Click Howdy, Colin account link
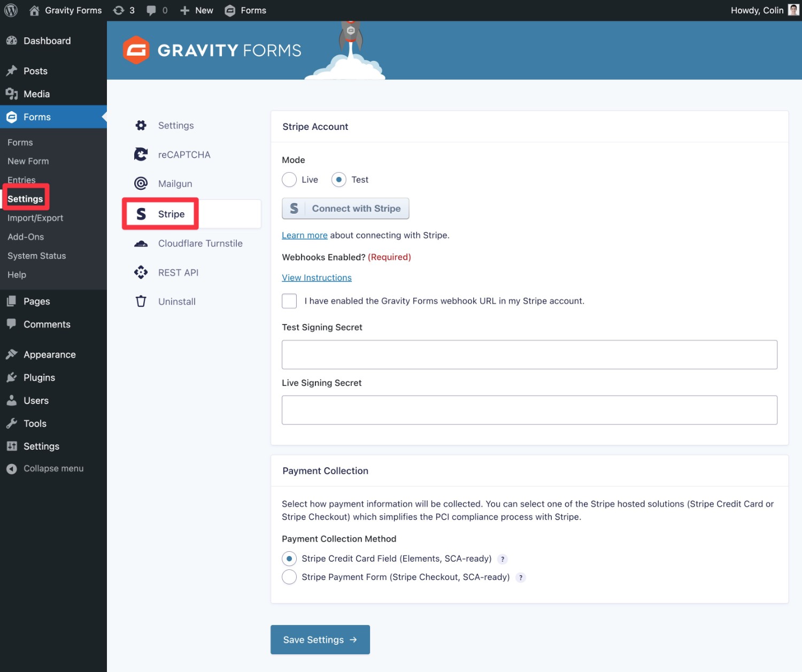 [757, 10]
